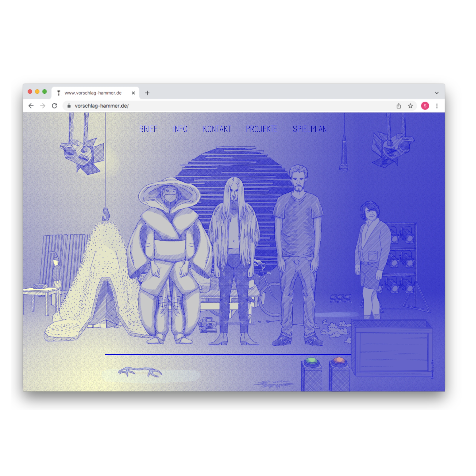Screen dimensions: 476x476
Task: Click the padlock security icon
Action: (69, 106)
